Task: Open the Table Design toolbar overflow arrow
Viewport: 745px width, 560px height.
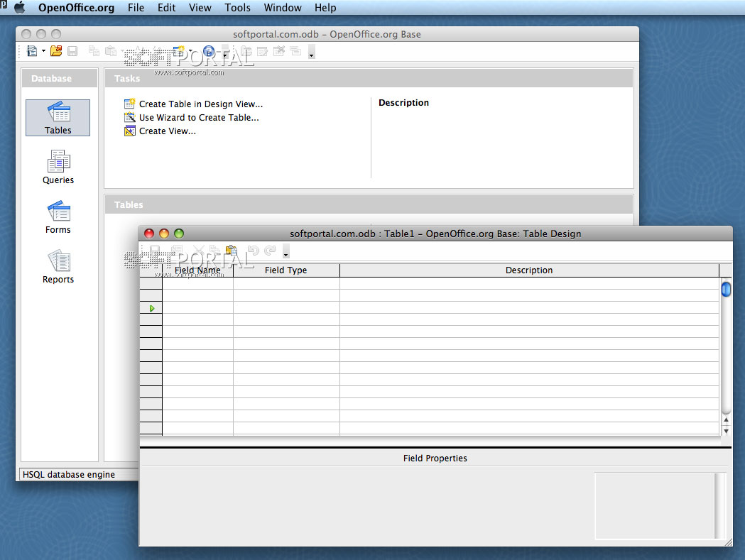Action: (x=286, y=252)
